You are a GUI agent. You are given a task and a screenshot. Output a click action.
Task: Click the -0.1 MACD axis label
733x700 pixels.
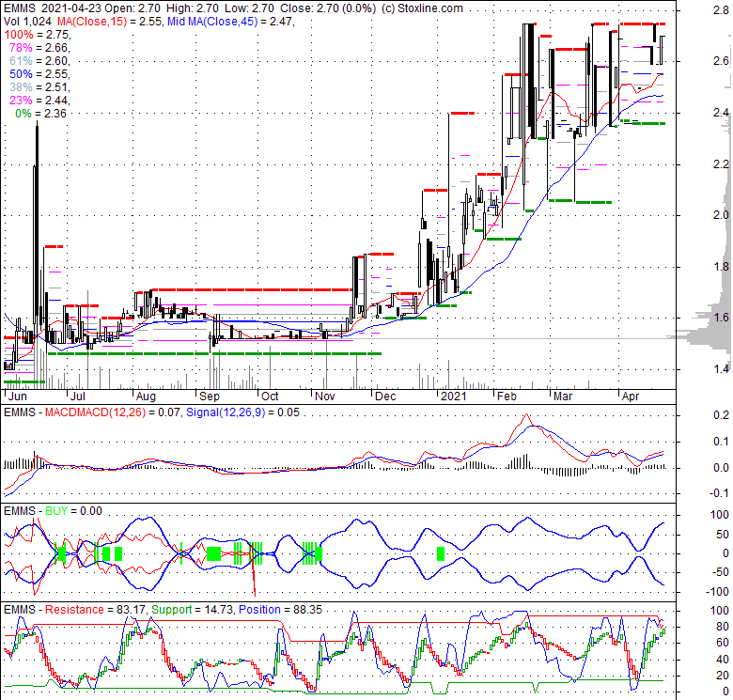[718, 493]
